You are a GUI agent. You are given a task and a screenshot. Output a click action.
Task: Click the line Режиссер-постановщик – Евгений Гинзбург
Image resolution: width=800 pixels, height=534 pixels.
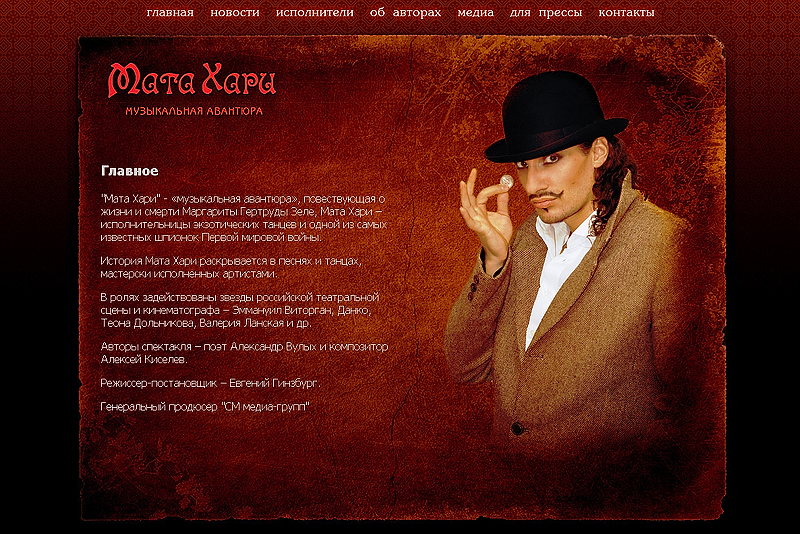tap(211, 383)
